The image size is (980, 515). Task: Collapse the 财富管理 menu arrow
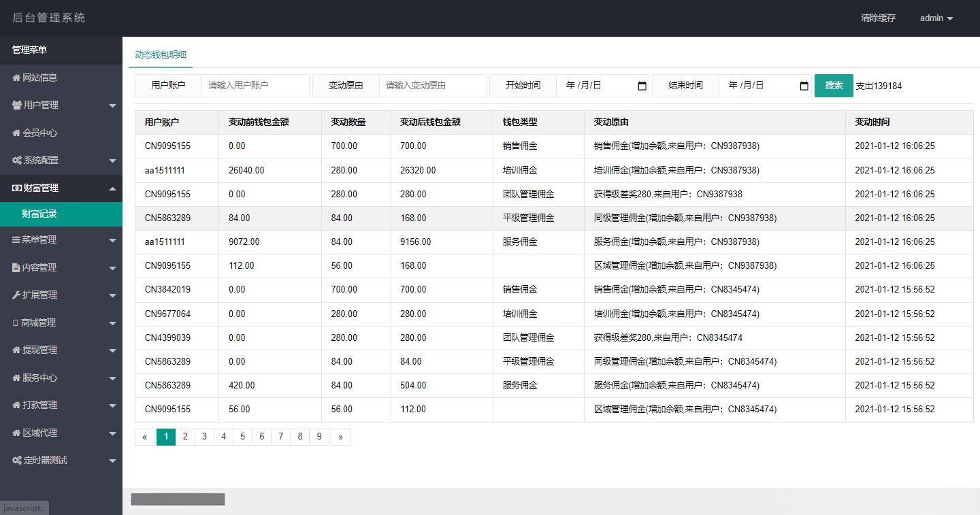tap(112, 188)
